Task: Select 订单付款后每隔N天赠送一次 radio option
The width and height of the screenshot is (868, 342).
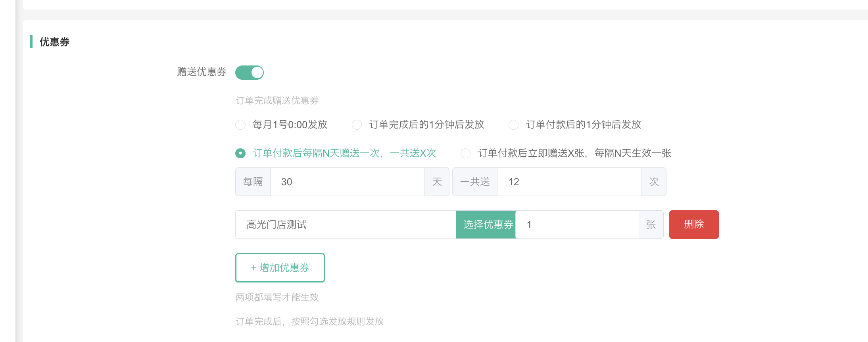Action: tap(240, 154)
